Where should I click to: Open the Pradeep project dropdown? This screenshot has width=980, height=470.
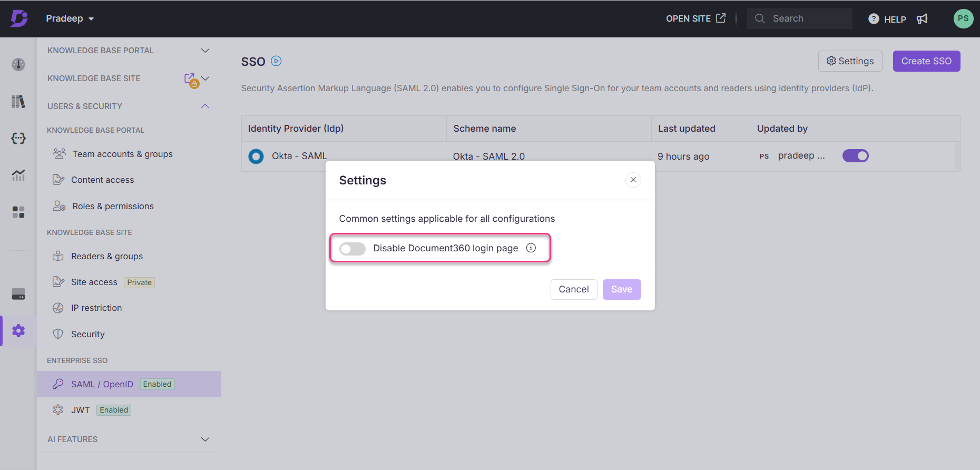click(x=70, y=18)
